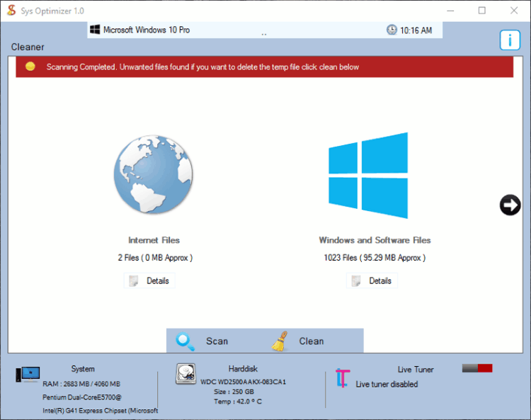The height and width of the screenshot is (420, 531).
Task: Open the blue info icon button
Action: coord(510,40)
